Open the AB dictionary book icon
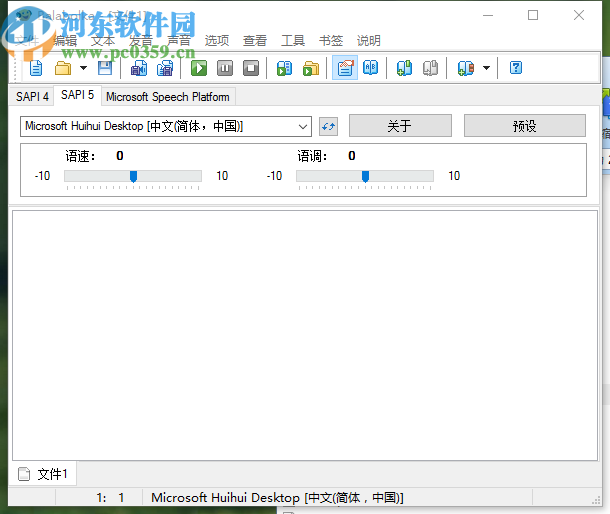This screenshot has width=610, height=514. point(370,68)
